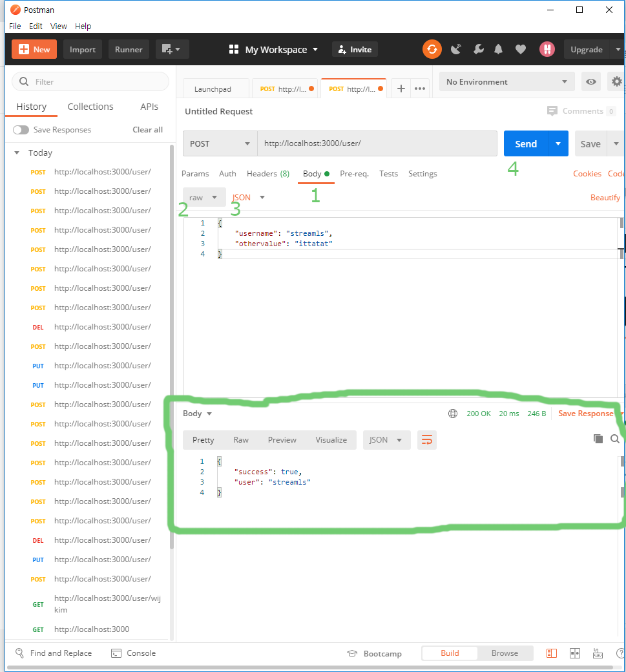Viewport: 626px width, 672px height.
Task: Click the Import button
Action: (83, 49)
